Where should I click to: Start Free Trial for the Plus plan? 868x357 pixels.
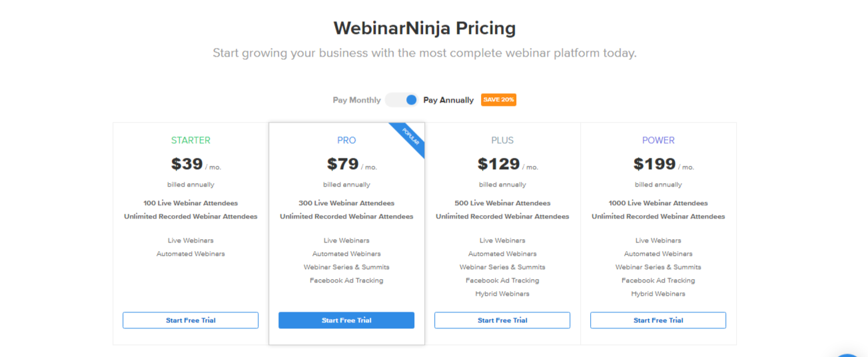click(x=502, y=320)
